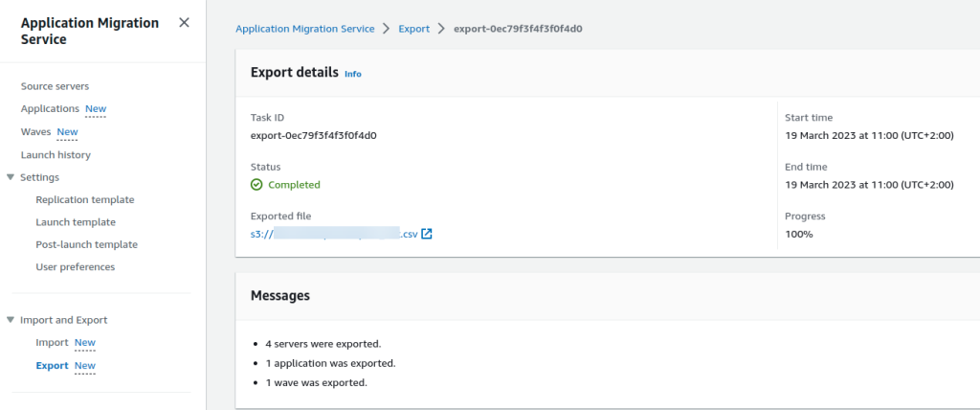Collapse the Settings section triangle
Image resolution: width=980 pixels, height=410 pixels.
coord(10,177)
